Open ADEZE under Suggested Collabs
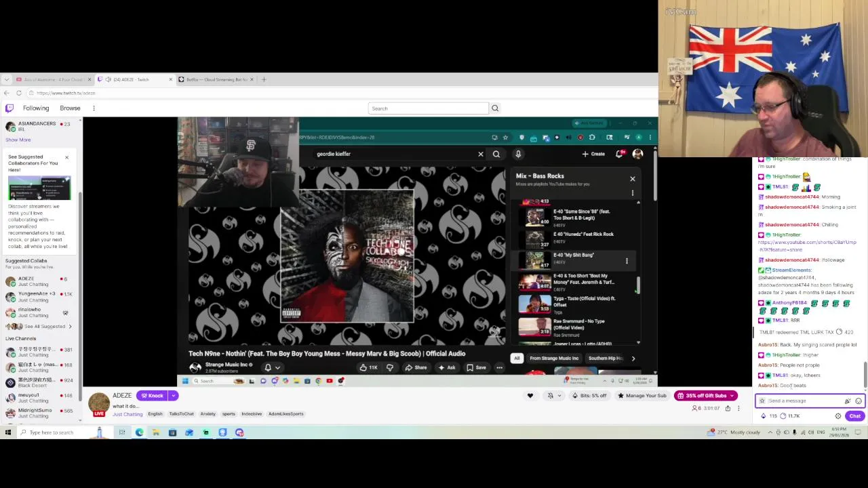Screen dimensions: 868x488 click(41, 281)
